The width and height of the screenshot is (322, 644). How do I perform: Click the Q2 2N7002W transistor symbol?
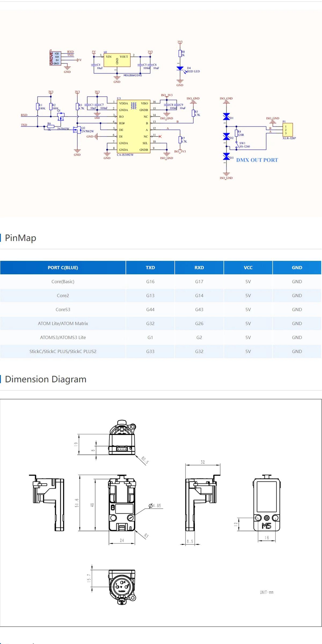[x=77, y=130]
